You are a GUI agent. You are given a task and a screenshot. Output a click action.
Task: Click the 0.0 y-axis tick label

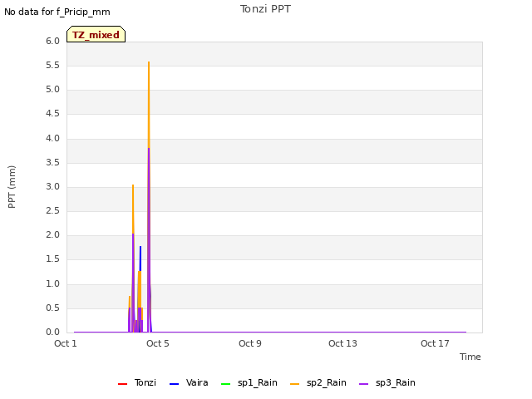pyautogui.click(x=52, y=332)
